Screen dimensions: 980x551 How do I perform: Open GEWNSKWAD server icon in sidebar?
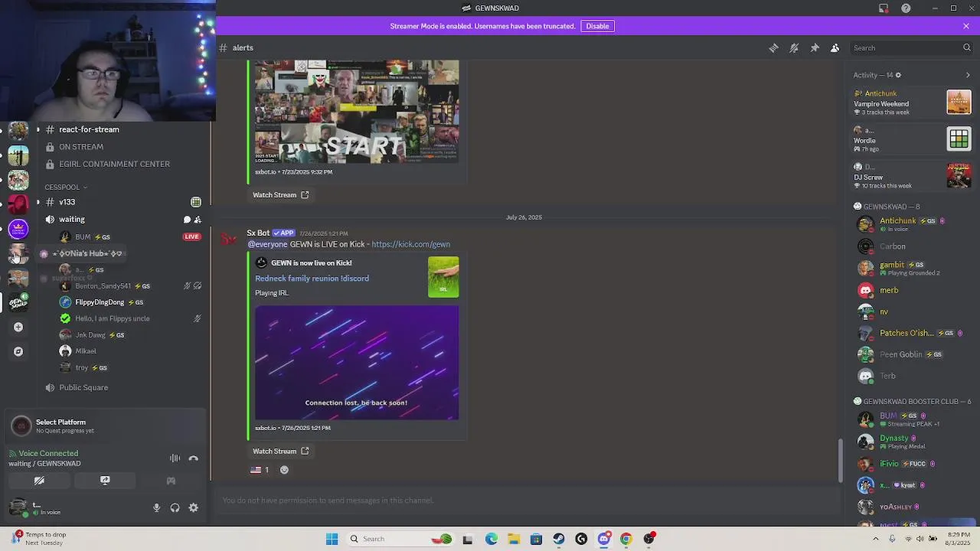click(x=18, y=302)
